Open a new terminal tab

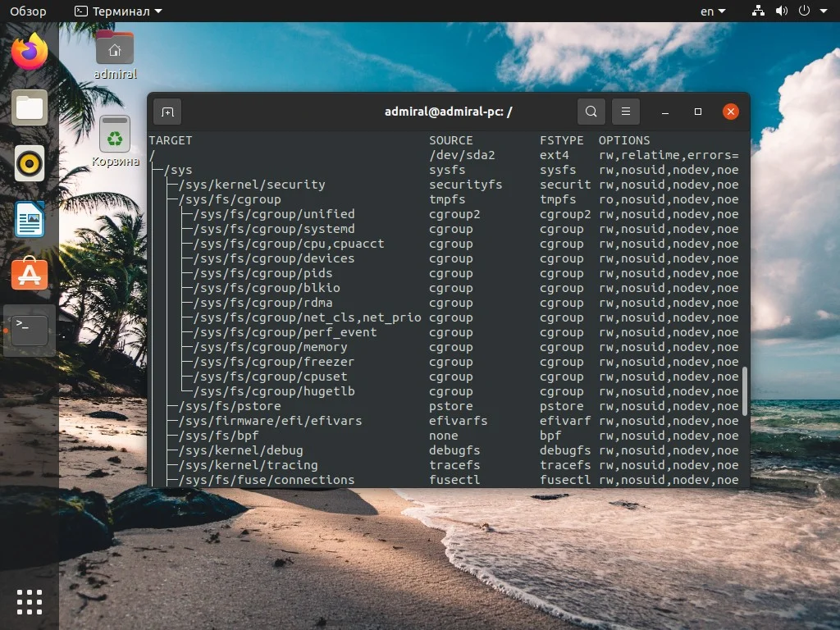pos(167,111)
